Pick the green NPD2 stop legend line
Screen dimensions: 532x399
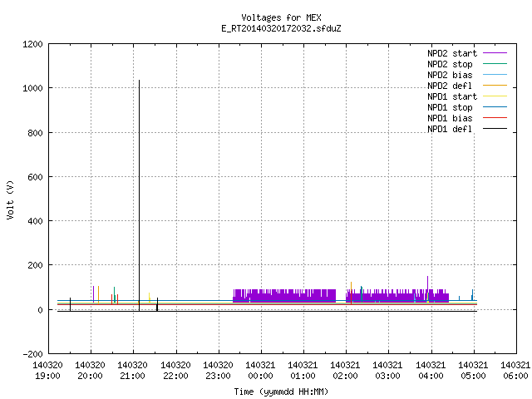pyautogui.click(x=495, y=64)
